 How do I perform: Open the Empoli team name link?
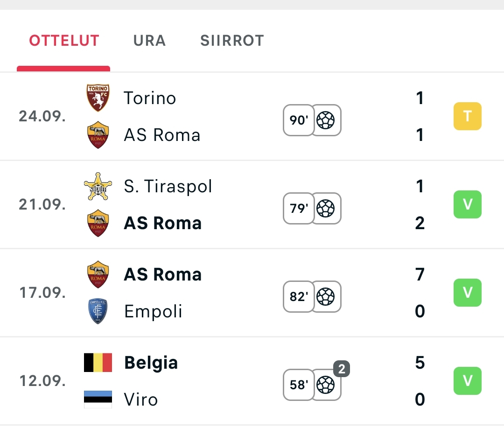click(153, 311)
